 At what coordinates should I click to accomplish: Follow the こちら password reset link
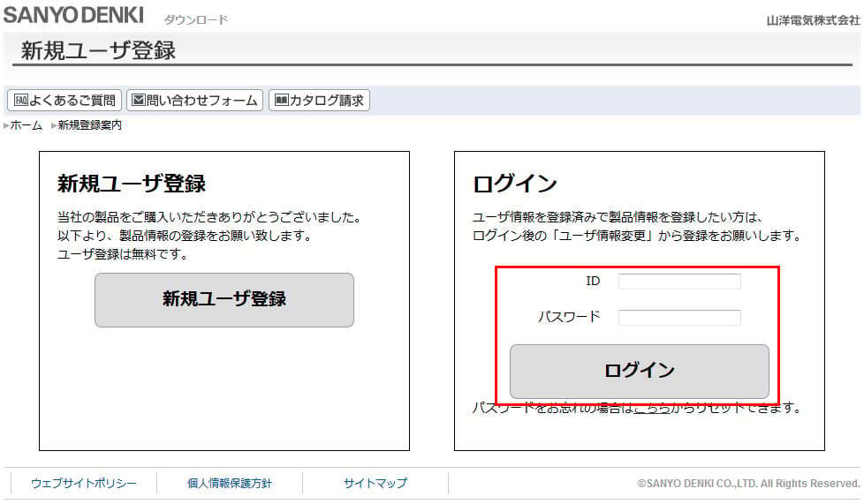click(x=652, y=408)
